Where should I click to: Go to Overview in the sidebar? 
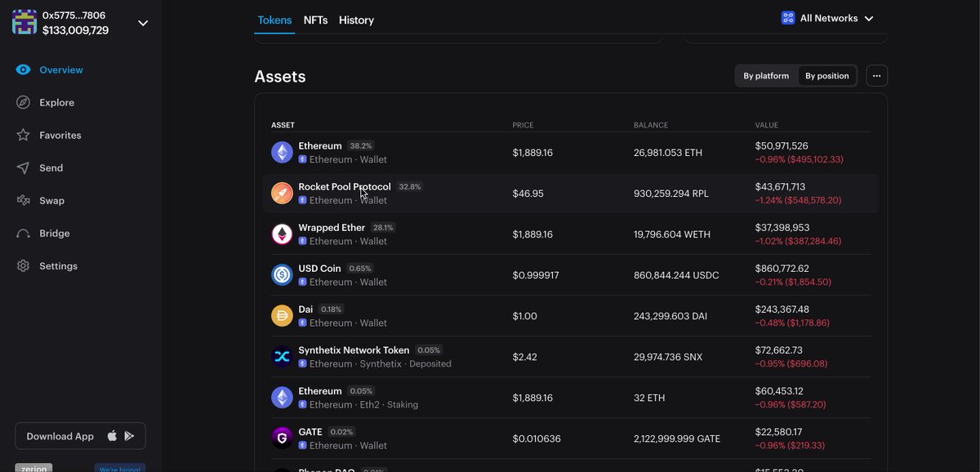pos(61,70)
